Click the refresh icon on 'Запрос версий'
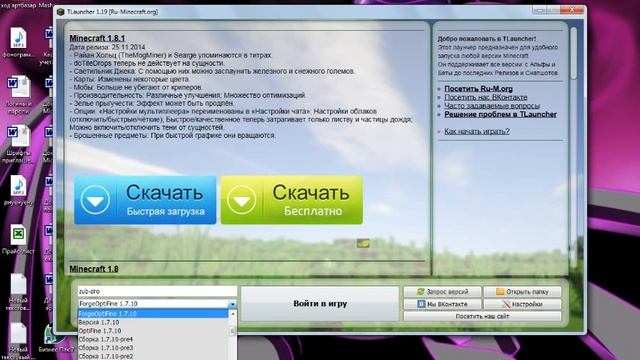 (x=421, y=291)
